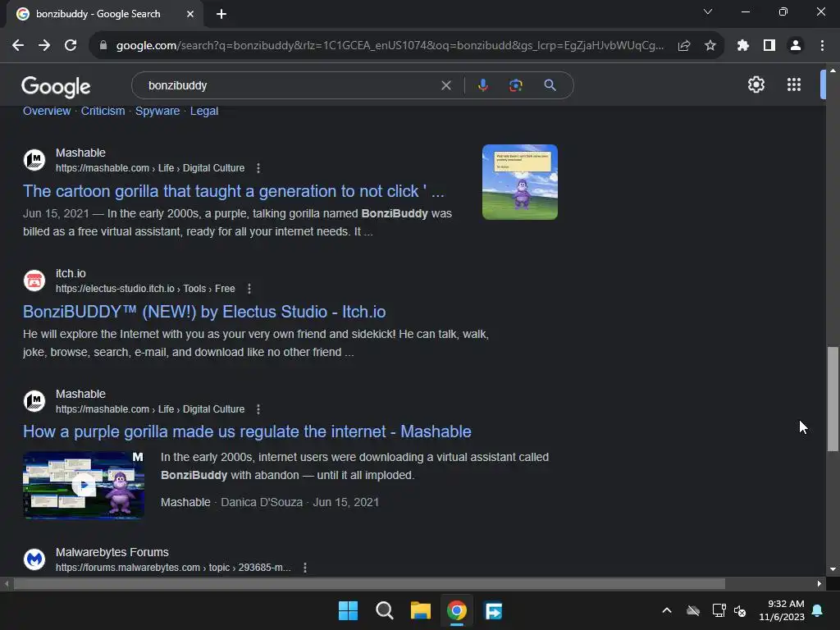
Task: Open Chrome profile avatar menu
Action: [796, 46]
